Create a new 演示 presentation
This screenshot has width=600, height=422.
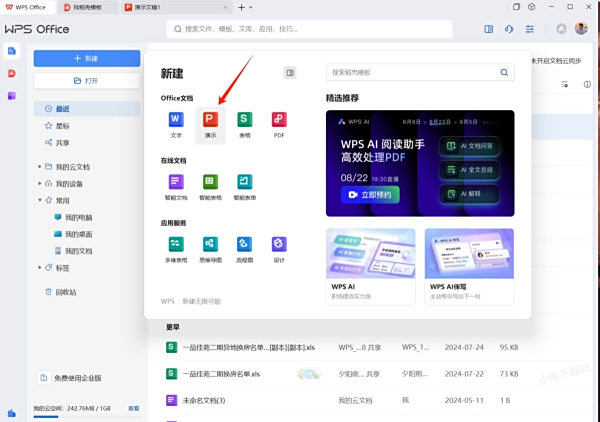click(210, 125)
